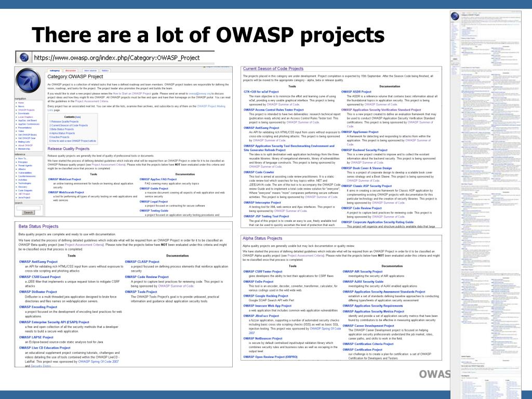532x399 pixels.
Task: Open 'AppSec Job Board' sidebar link
Action: click(27, 121)
